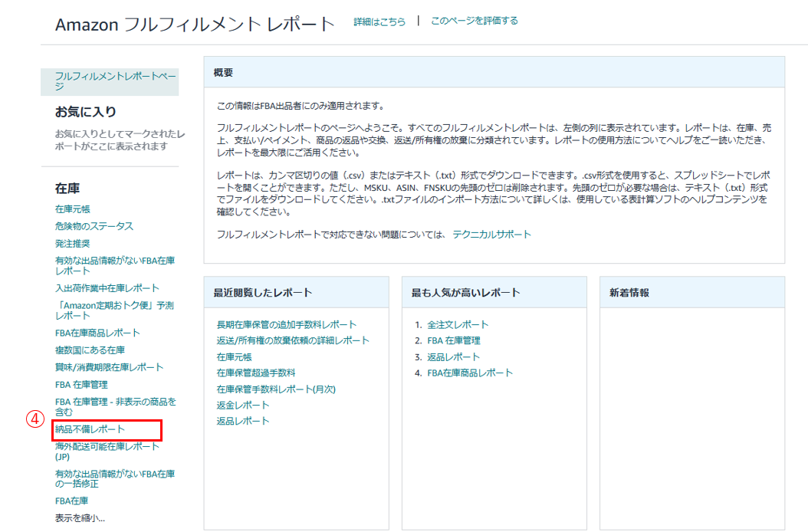Click the FBA在庫 link in the sidebar
Viewport: 808px width, 532px height.
71,501
